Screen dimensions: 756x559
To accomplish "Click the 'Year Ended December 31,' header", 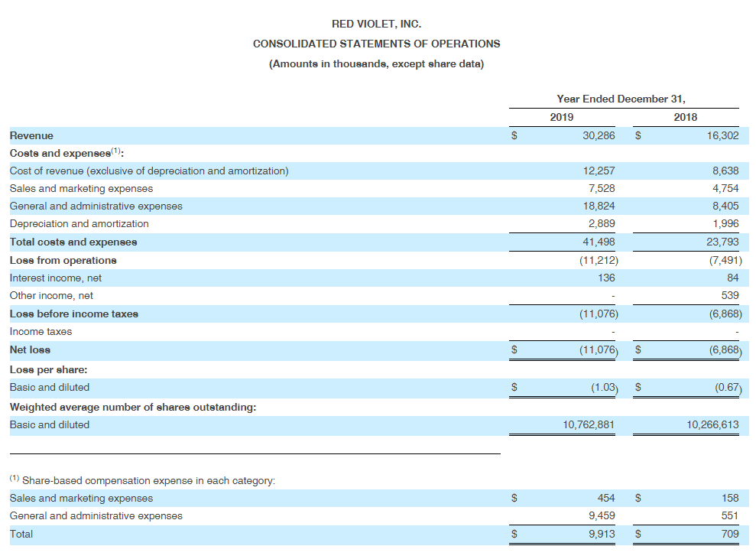I will point(621,99).
